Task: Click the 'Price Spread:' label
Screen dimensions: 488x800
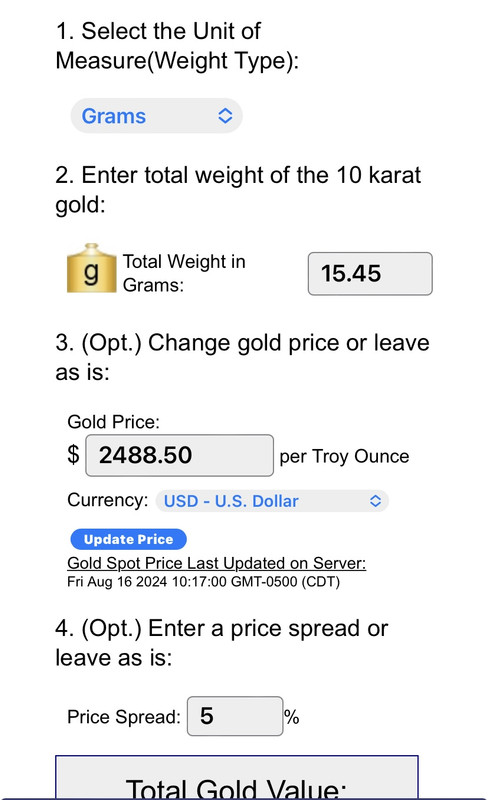Action: pos(124,717)
